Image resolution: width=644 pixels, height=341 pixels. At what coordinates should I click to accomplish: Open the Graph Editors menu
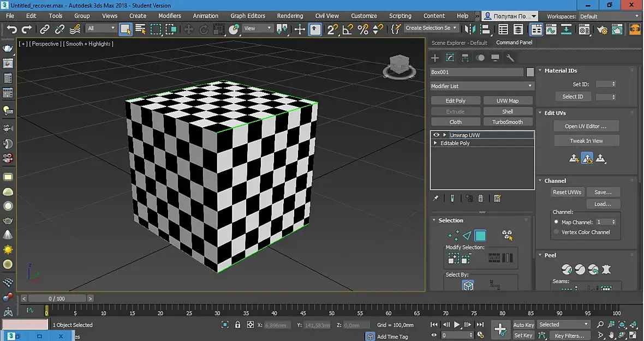coord(248,16)
